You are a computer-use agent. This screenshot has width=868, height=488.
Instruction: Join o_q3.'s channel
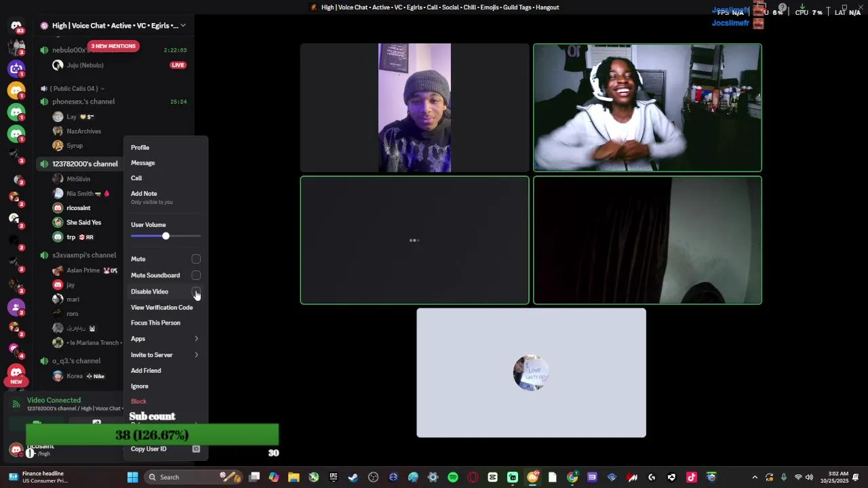pyautogui.click(x=76, y=361)
